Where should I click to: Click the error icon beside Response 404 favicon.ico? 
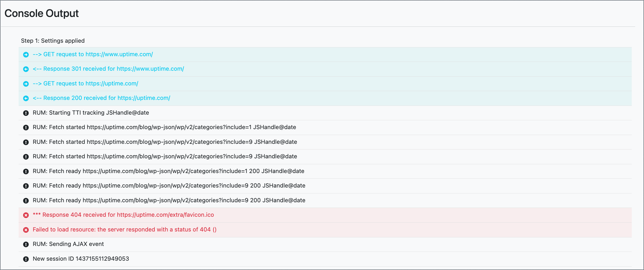(26, 215)
